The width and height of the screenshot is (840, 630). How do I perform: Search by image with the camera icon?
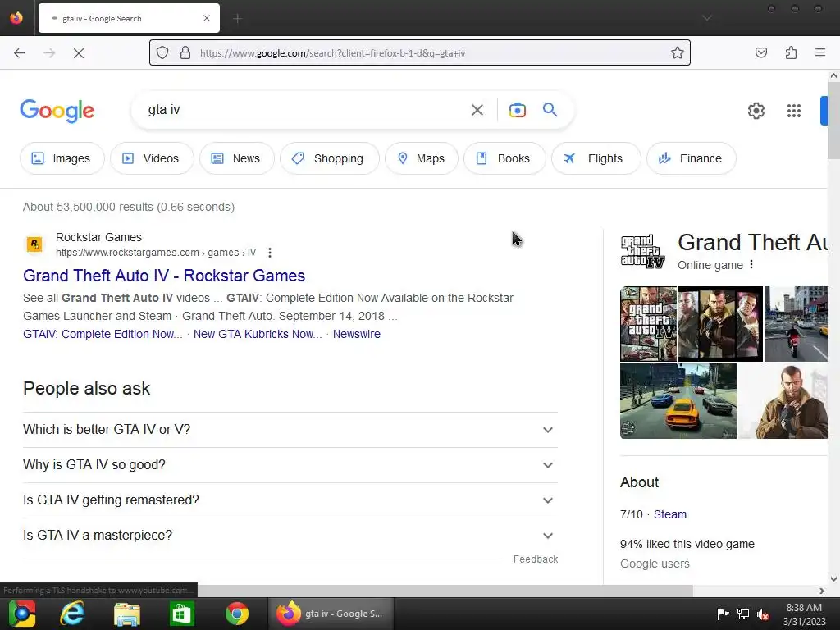click(517, 110)
